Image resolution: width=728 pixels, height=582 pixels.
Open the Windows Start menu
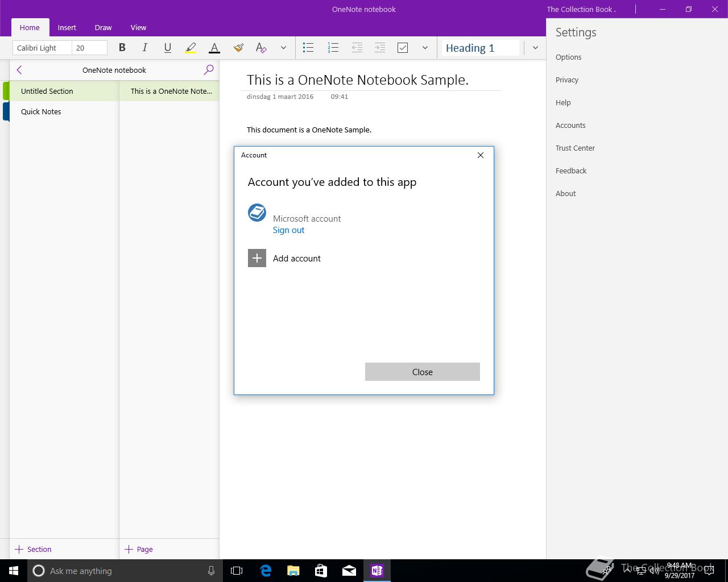[x=14, y=571]
